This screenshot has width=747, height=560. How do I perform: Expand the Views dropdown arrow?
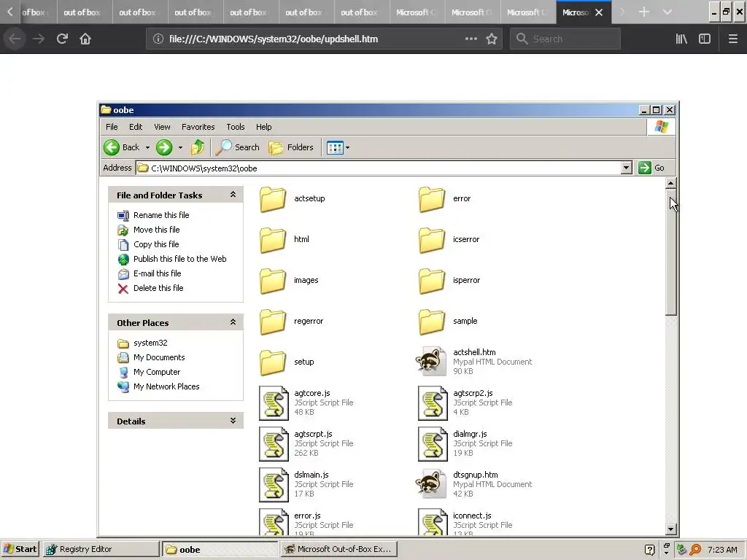click(348, 147)
